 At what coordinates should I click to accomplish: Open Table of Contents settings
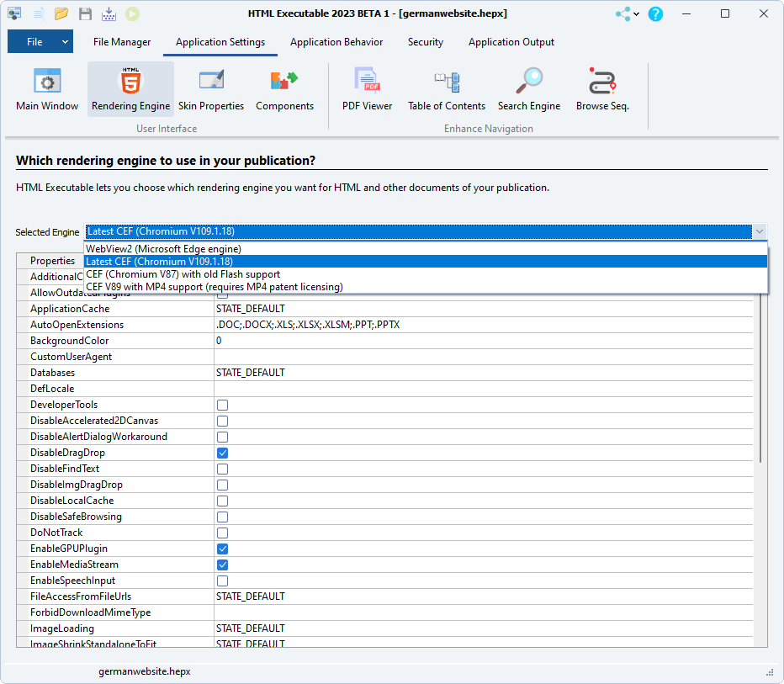point(447,88)
